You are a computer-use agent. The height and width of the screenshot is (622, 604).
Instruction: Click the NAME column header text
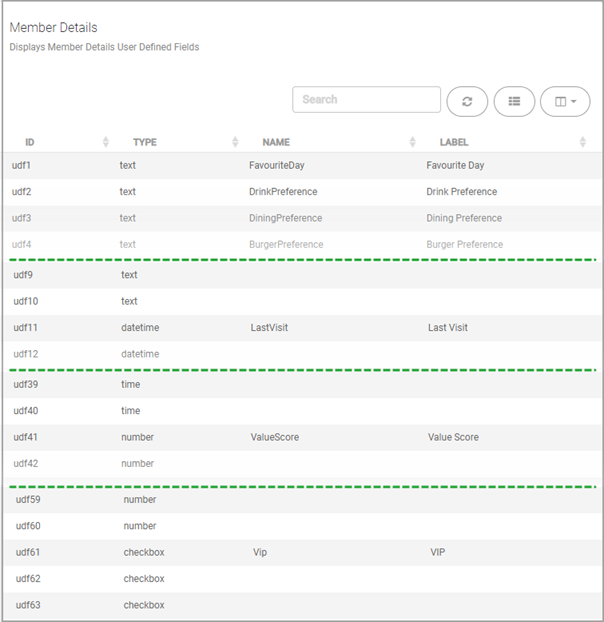pos(276,142)
